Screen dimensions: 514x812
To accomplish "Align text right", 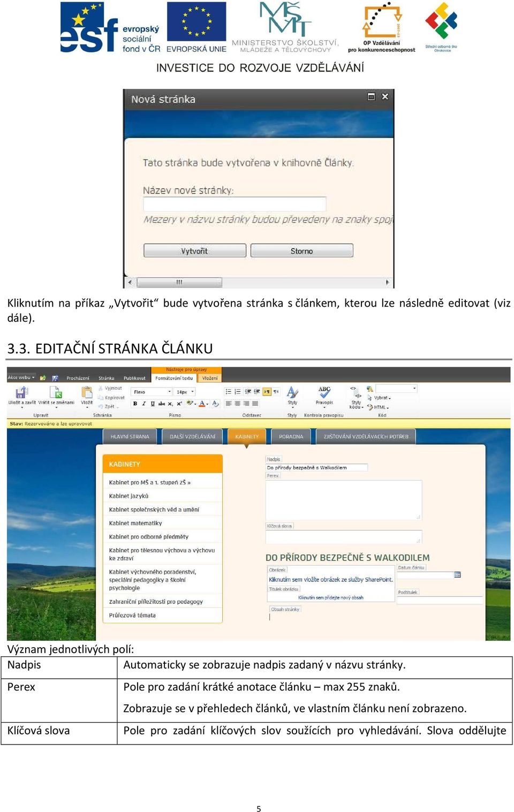I will [x=246, y=404].
